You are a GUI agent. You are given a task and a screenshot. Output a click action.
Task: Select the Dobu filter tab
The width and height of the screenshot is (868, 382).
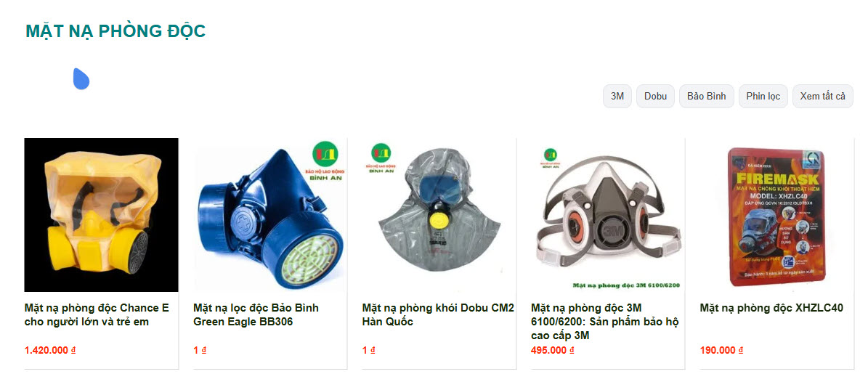(655, 97)
